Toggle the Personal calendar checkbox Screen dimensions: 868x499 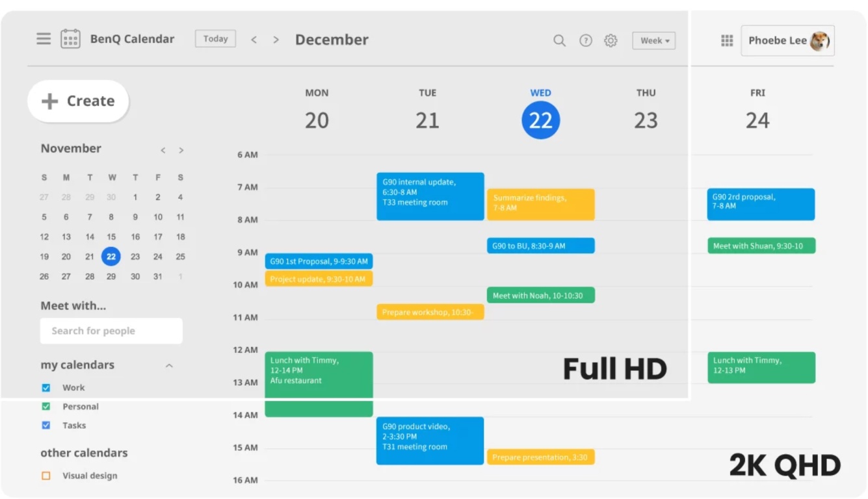(46, 407)
